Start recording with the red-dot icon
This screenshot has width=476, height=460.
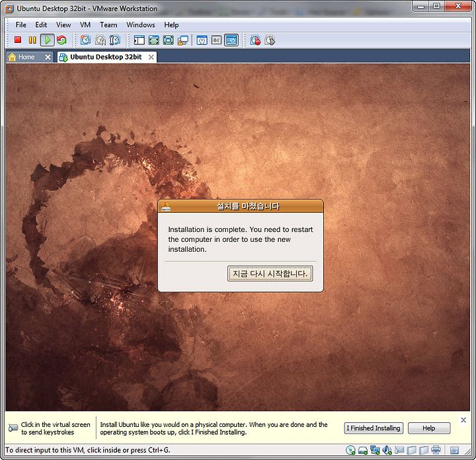point(255,40)
